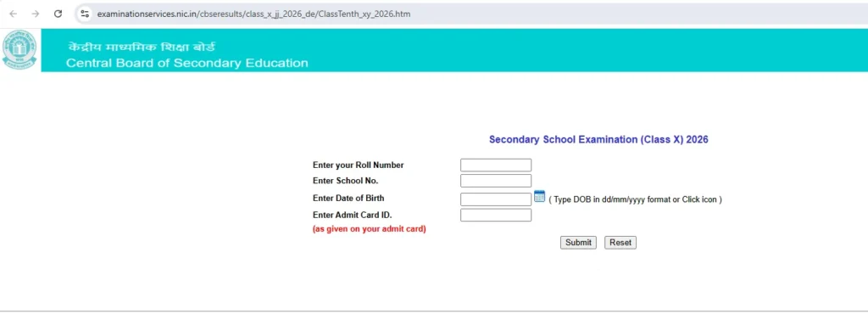Click the School No. input field
This screenshot has height=314, width=868.
495,181
